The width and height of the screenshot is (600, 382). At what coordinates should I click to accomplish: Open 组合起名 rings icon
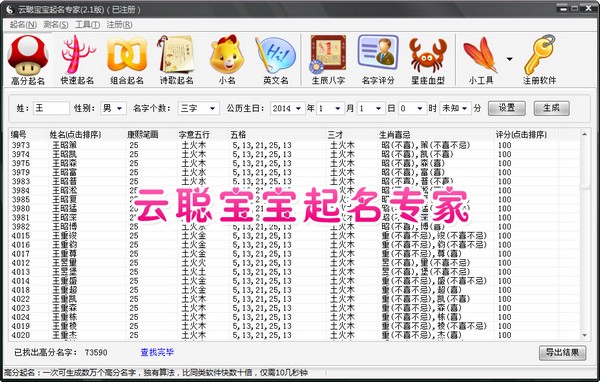point(127,60)
